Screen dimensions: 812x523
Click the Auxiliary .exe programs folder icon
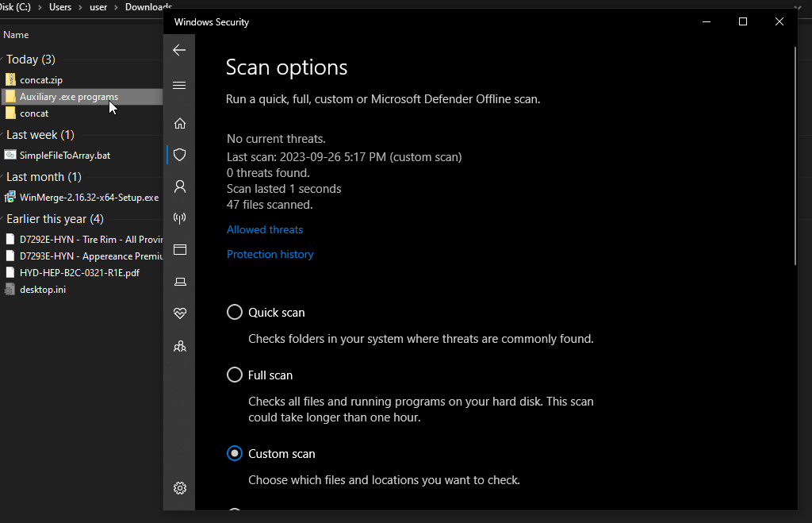(10, 96)
